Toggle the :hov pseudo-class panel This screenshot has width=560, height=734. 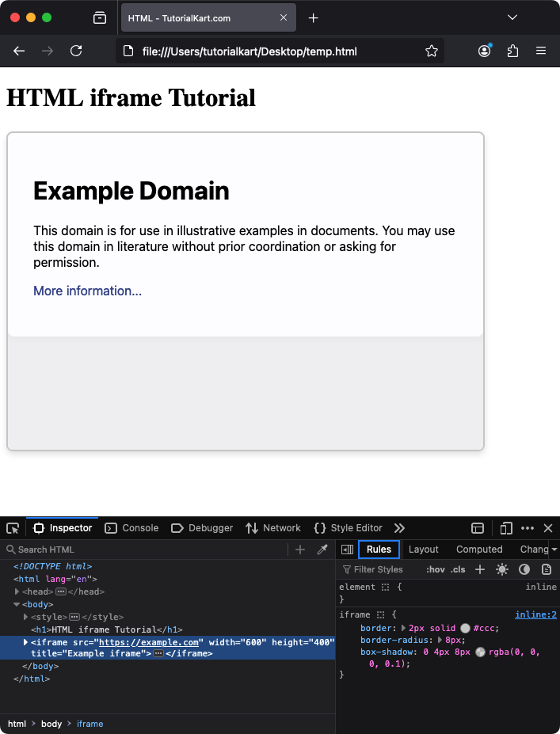point(435,569)
